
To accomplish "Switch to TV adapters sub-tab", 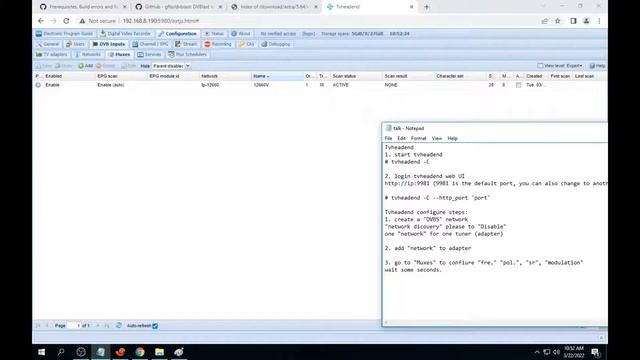I will pyautogui.click(x=52, y=54).
